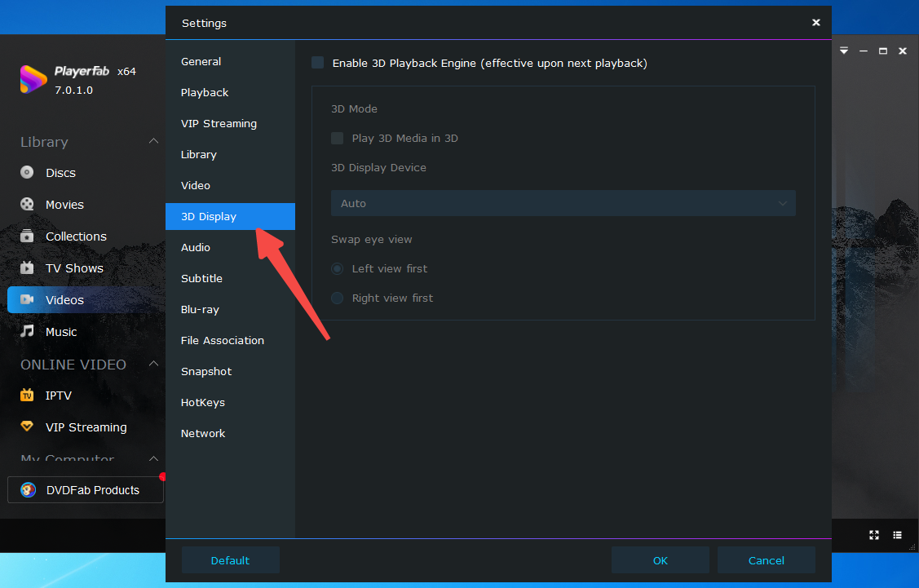Click the VIP Streaming diamond icon
The image size is (919, 588).
27,427
